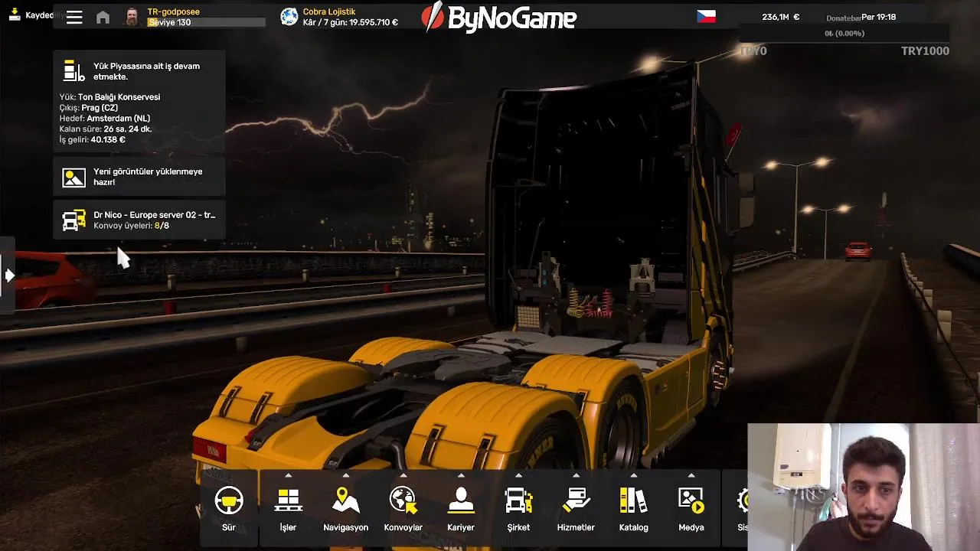Go to the home screen icon

pyautogui.click(x=103, y=17)
